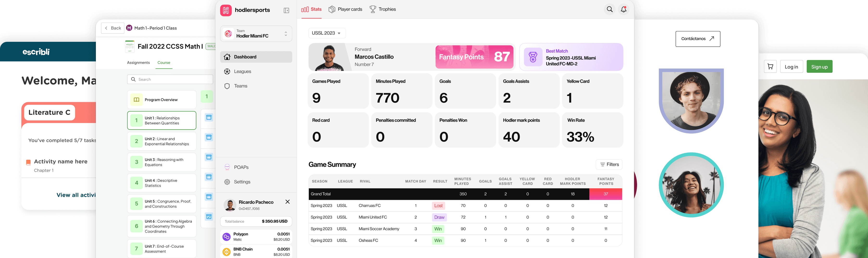Click the Fall 2022 CCSS Math course thumbnail
Screen dimensions: 868x258
[130, 46]
